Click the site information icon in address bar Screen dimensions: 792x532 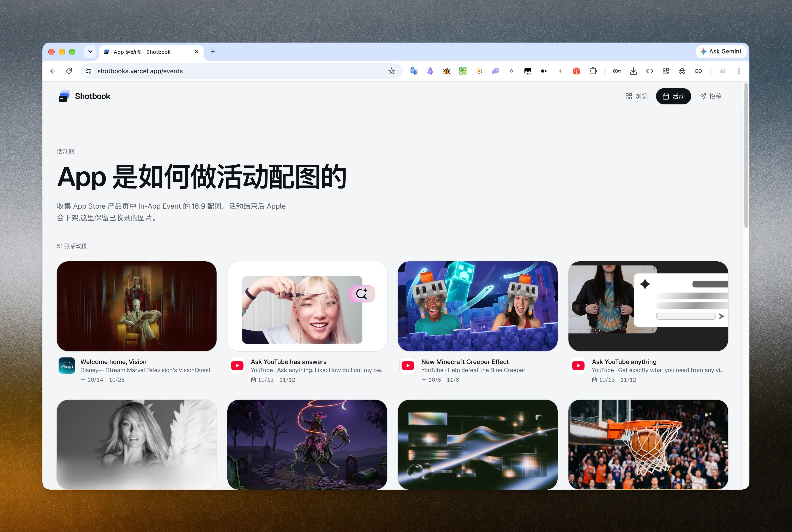pos(89,71)
